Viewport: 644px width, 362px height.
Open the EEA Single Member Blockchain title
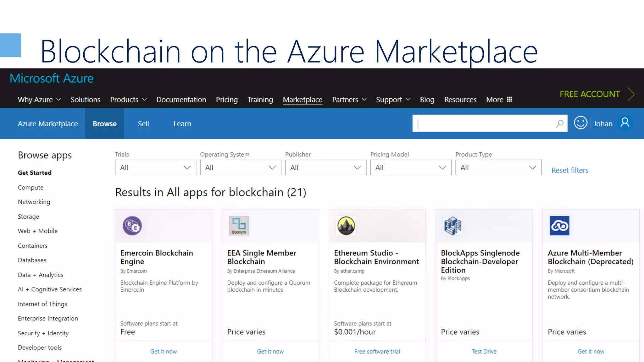262,257
